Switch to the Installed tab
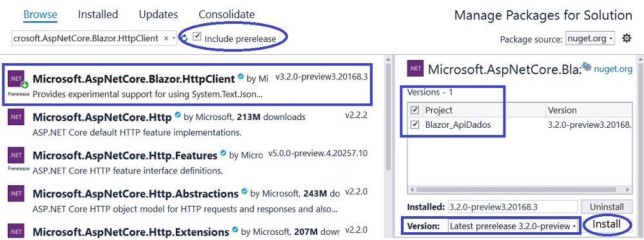Image resolution: width=644 pixels, height=240 pixels. click(x=98, y=14)
